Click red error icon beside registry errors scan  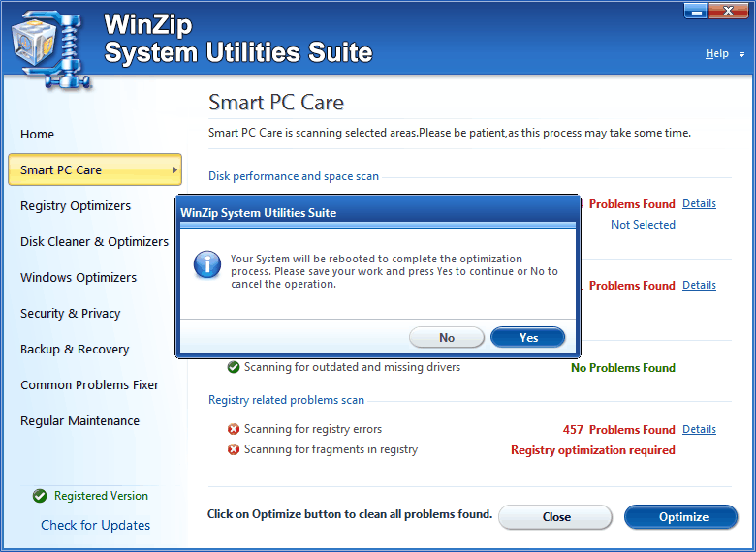234,429
